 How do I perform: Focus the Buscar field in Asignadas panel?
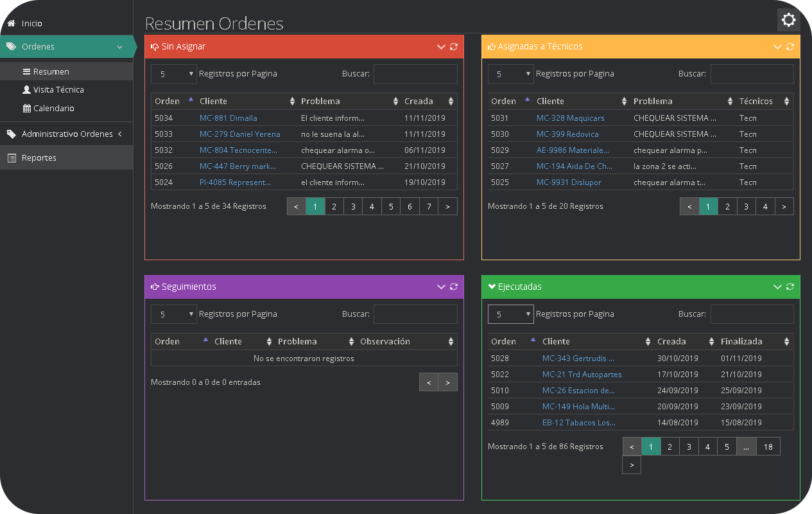752,74
